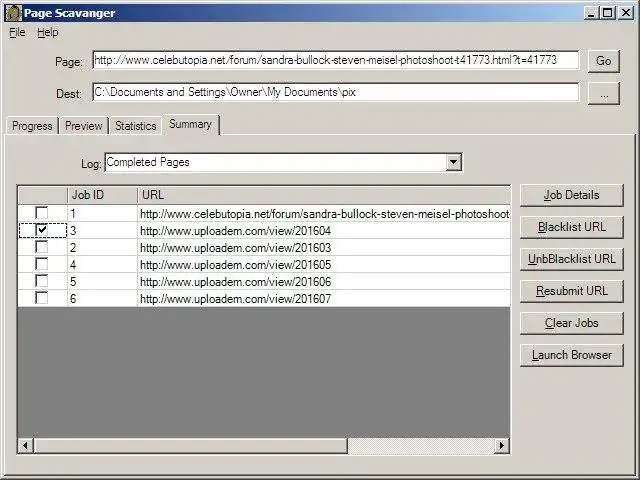Click the Launch Browser button

[571, 355]
